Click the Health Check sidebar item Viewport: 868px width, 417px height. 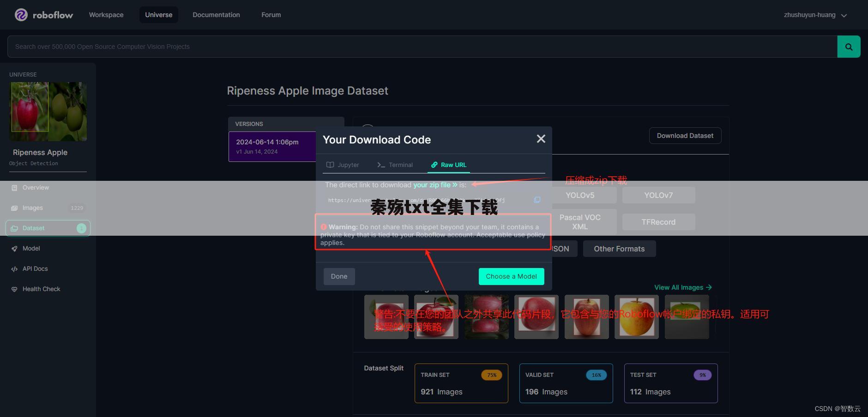click(48, 289)
